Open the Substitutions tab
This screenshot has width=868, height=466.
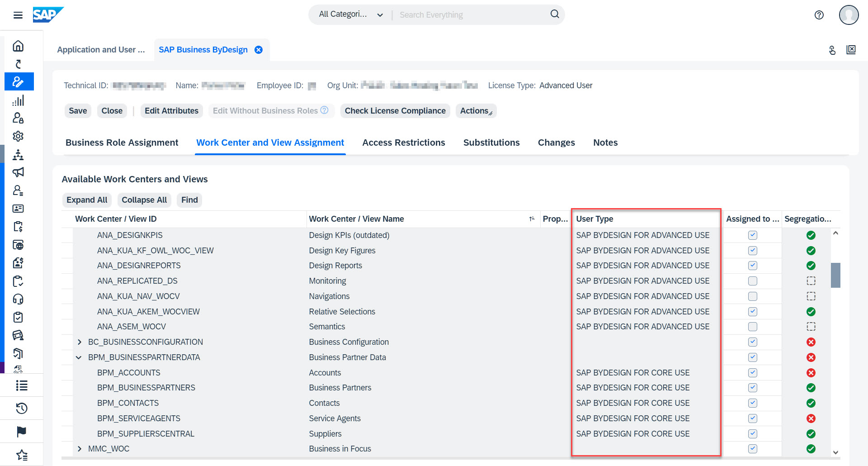(x=491, y=143)
